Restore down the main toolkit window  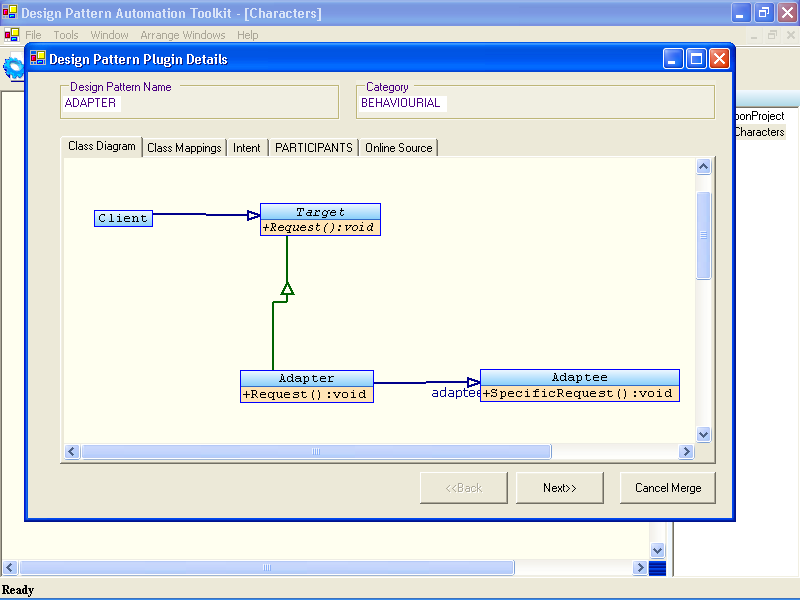(764, 13)
